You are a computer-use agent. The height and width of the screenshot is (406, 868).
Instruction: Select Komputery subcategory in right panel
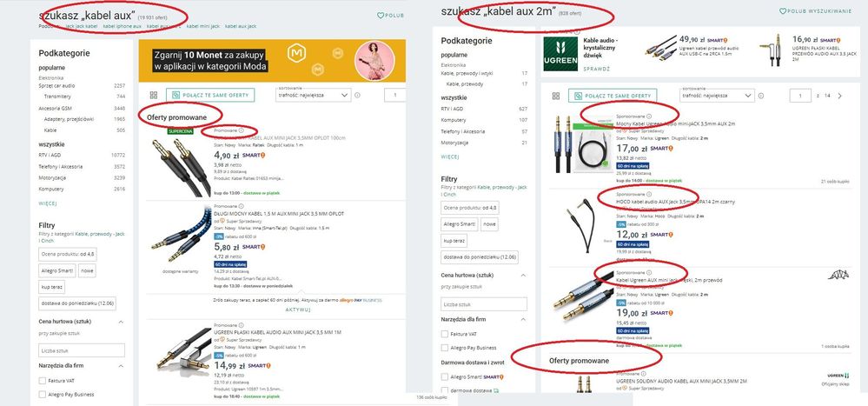453,120
